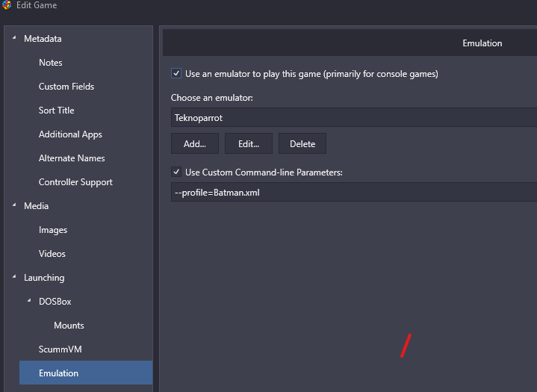The height and width of the screenshot is (392, 537).
Task: Toggle Use Custom Command-line Parameters checkbox
Action: pos(176,172)
